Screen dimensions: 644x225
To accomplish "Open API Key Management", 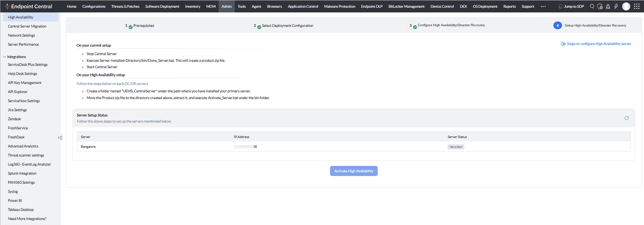I will [25, 83].
